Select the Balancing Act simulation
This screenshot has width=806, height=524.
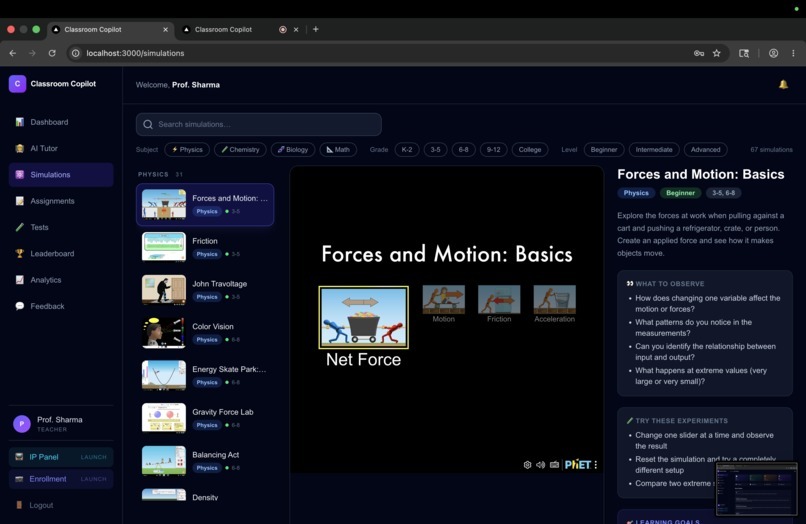click(205, 461)
